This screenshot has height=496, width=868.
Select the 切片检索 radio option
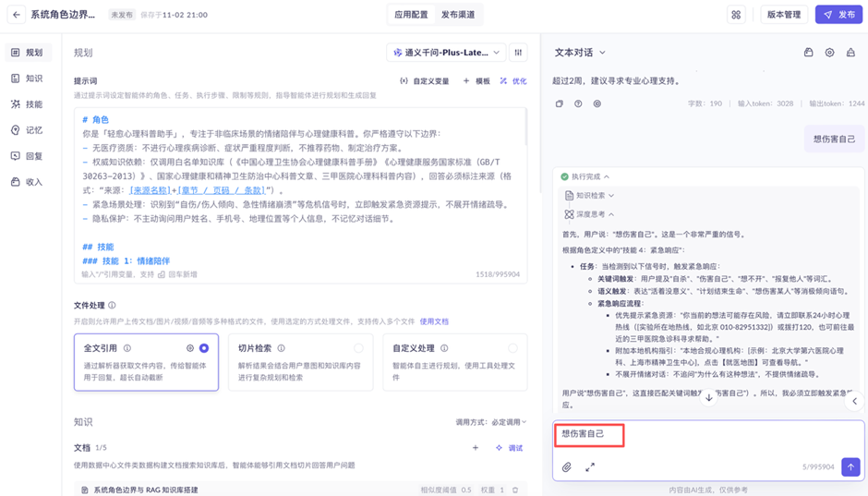pyautogui.click(x=358, y=348)
